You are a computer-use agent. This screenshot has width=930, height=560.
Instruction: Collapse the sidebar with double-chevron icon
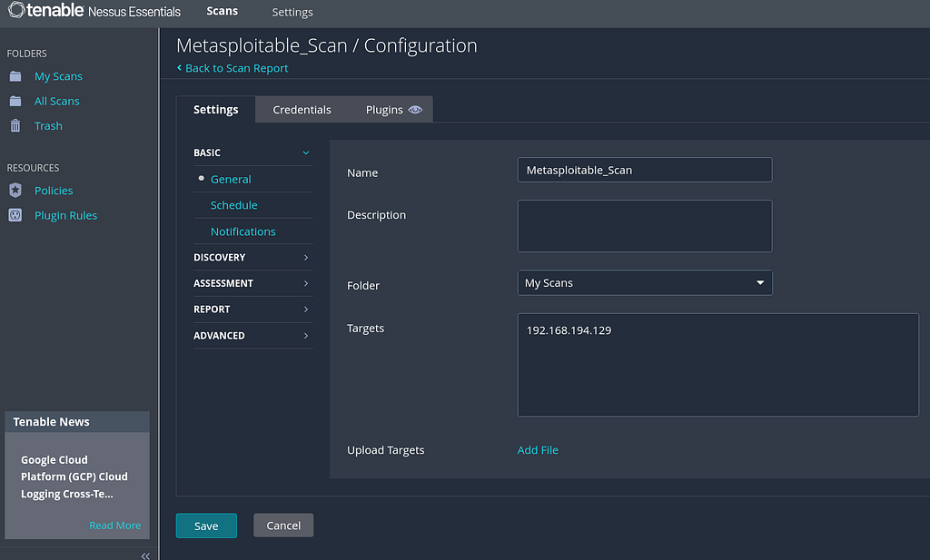(145, 555)
